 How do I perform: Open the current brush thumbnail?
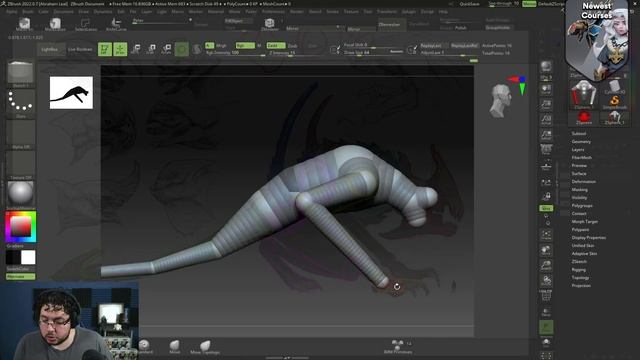(20, 74)
